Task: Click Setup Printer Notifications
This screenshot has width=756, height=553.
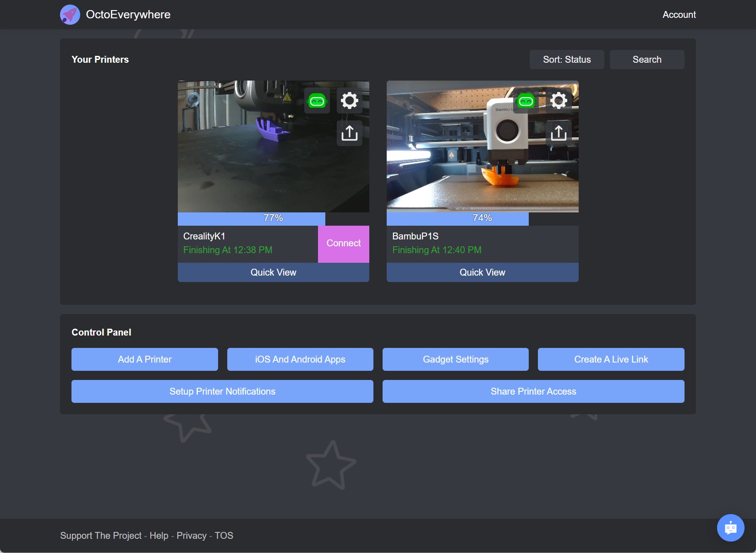Action: click(222, 391)
